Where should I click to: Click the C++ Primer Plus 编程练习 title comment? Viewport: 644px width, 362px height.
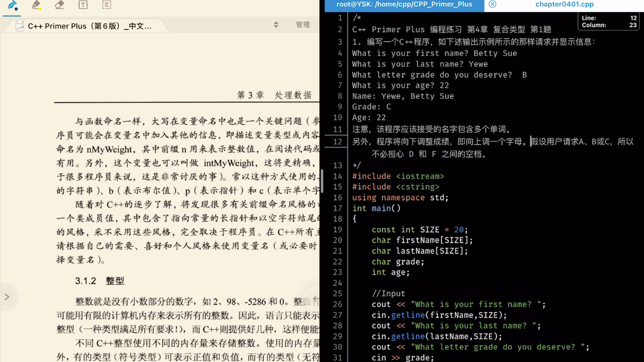coord(452,29)
